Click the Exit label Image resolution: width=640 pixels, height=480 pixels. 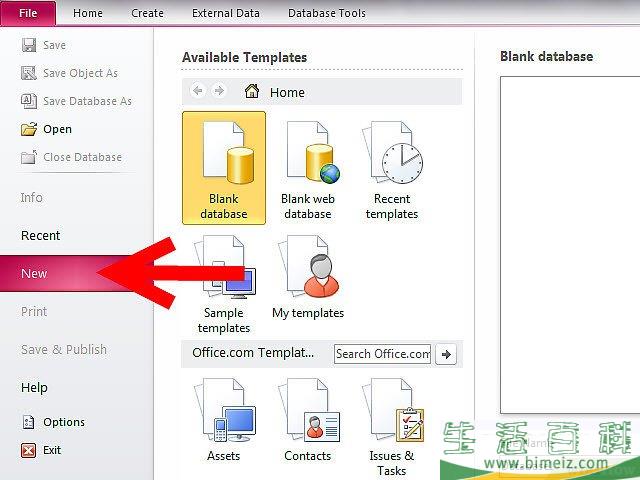[x=52, y=450]
